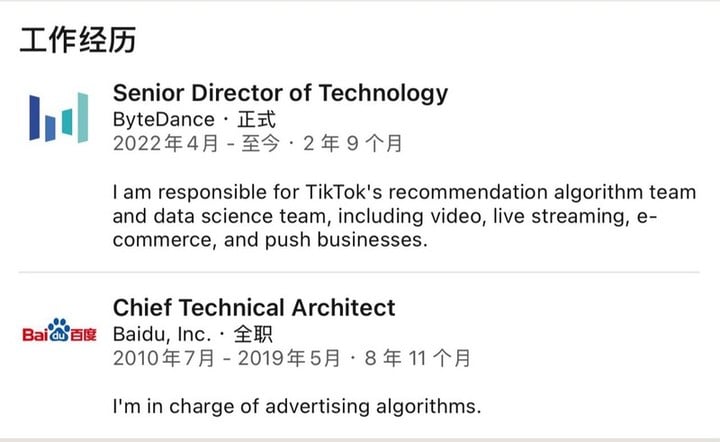This screenshot has height=442, width=720.
Task: Click the 2010年7月 - 2019年5月 date range
Action: pos(227,358)
